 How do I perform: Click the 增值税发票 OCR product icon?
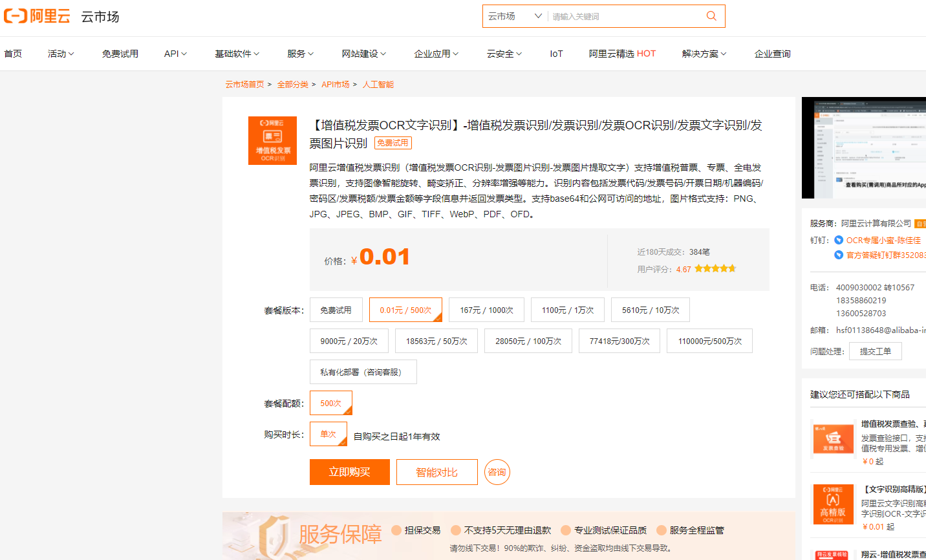272,140
